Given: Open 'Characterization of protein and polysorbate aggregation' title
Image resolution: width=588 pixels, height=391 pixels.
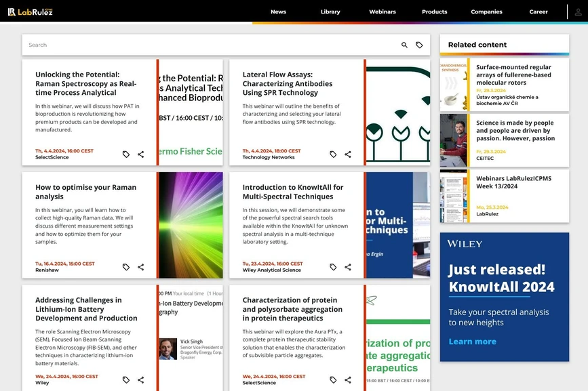Looking at the screenshot, I should (x=292, y=309).
